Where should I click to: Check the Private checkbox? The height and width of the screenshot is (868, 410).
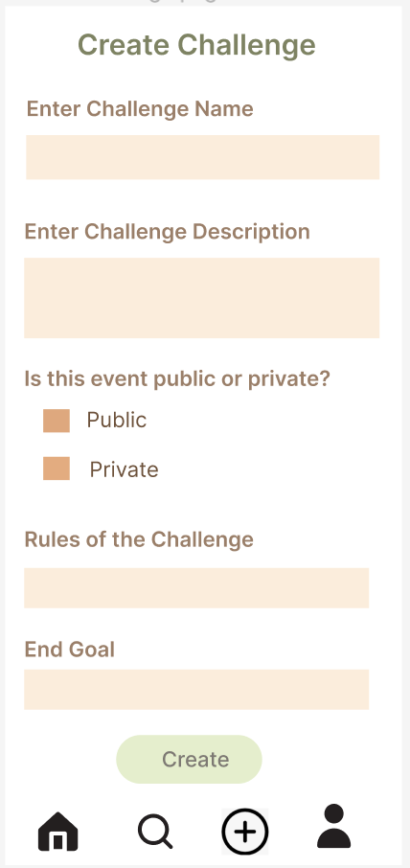(x=57, y=468)
